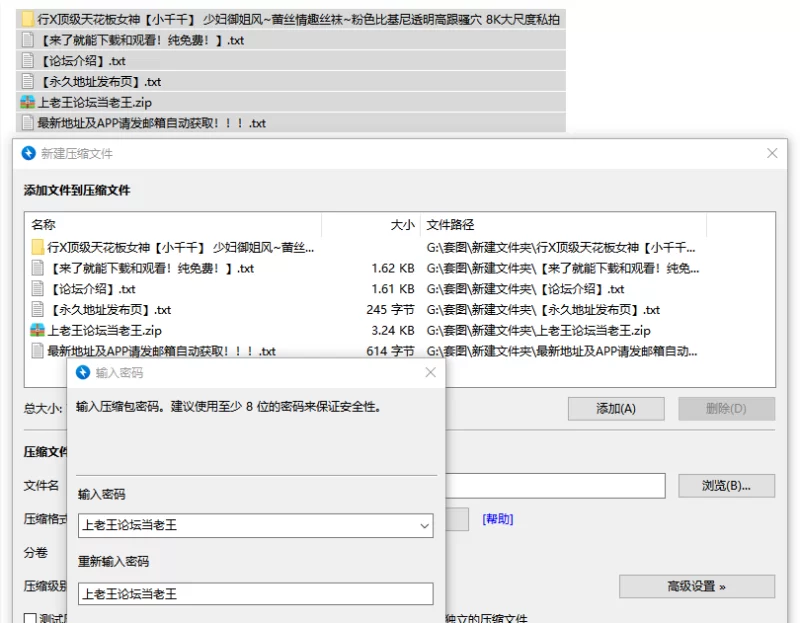Click the 最新地址及APP txt icon in top list
This screenshot has height=623, width=800.
(x=28, y=122)
